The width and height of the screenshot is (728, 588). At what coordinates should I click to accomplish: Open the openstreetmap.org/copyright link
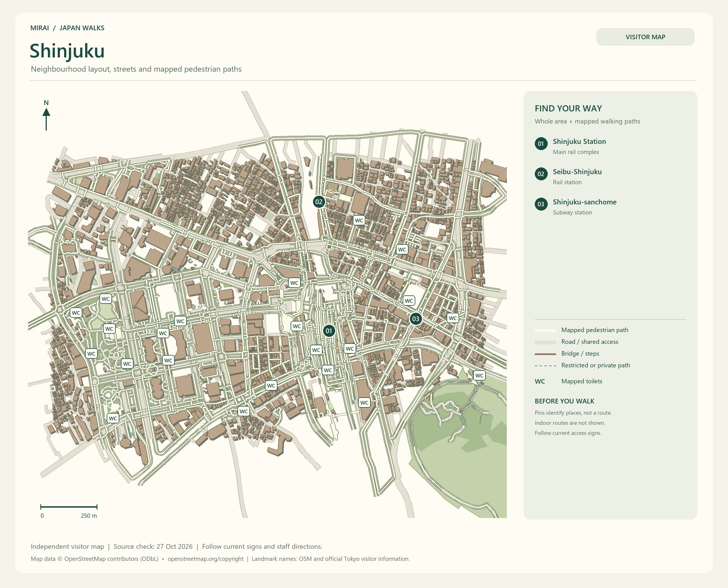(205, 559)
